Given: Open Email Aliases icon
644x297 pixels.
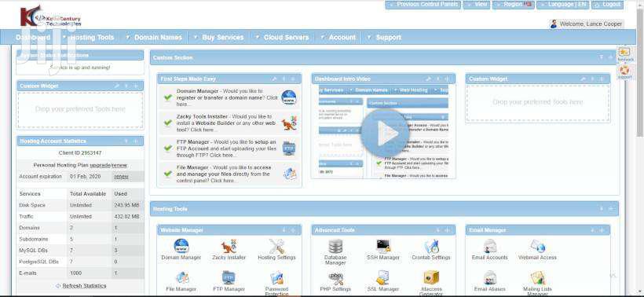Looking at the screenshot, I should pyautogui.click(x=490, y=277).
